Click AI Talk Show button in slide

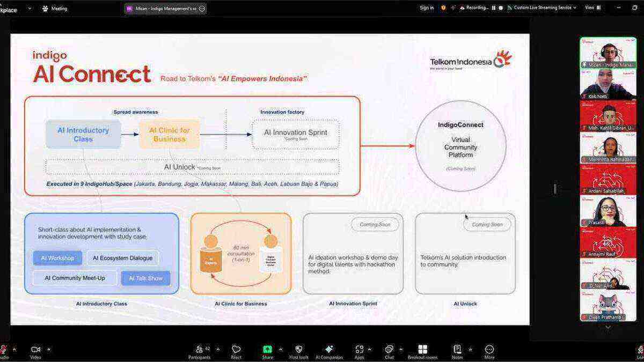tap(145, 278)
